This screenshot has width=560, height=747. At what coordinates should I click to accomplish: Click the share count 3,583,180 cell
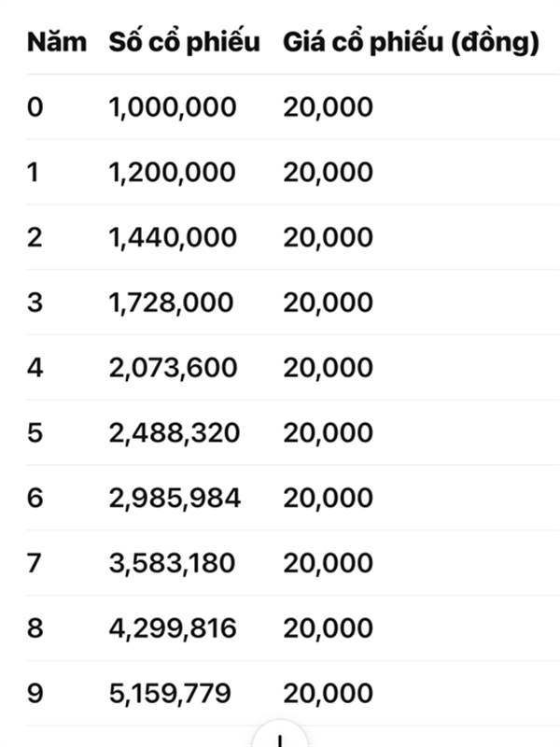point(172,564)
